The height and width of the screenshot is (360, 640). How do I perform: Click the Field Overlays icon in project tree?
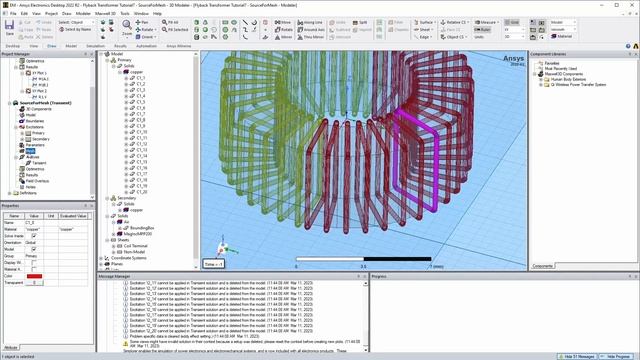(22, 181)
